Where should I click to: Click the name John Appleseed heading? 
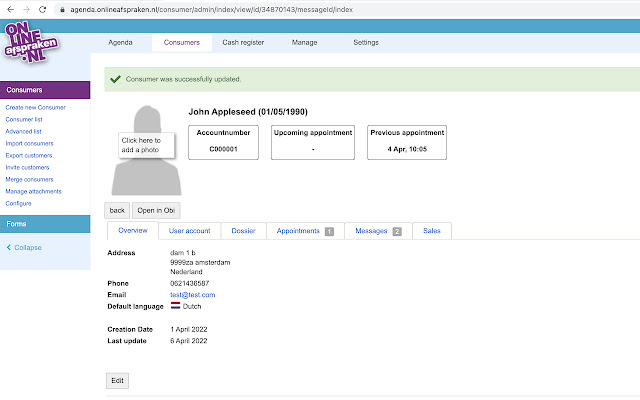248,112
